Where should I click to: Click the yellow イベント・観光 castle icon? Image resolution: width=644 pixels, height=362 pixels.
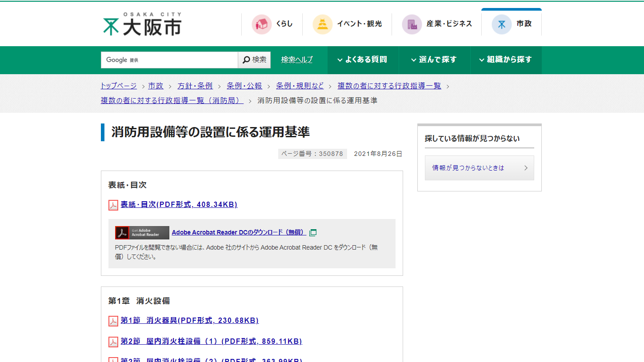click(x=323, y=24)
